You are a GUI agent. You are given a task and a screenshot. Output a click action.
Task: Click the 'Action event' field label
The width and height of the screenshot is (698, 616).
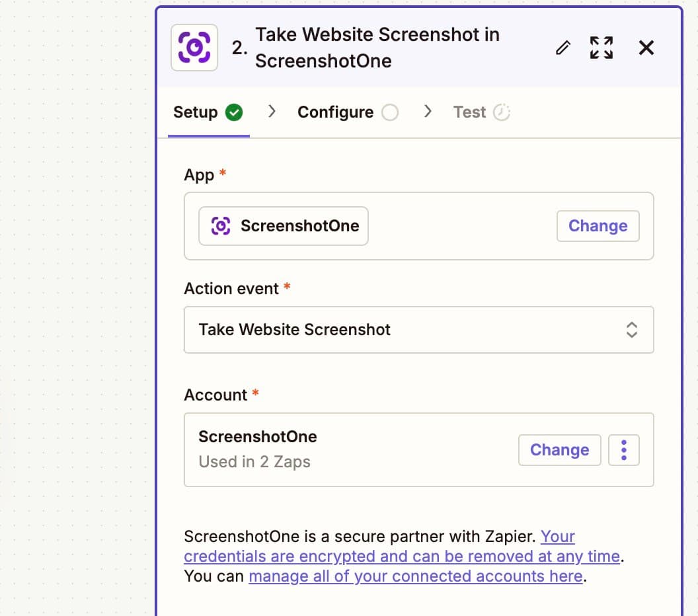tap(231, 289)
